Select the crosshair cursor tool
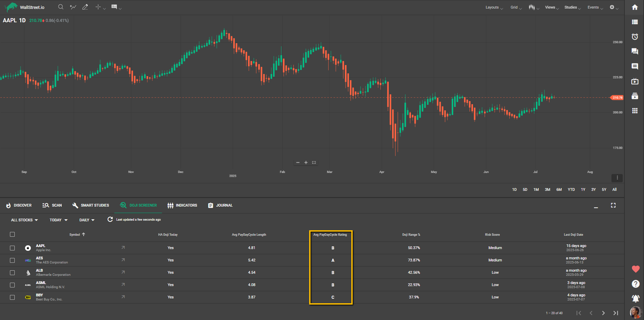Screen dimensions: 644x320 click(98, 7)
